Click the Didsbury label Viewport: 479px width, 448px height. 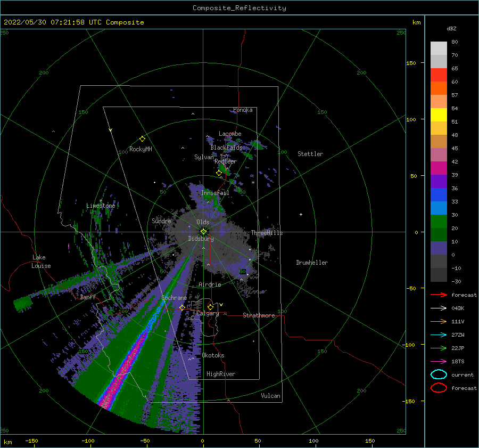click(201, 239)
